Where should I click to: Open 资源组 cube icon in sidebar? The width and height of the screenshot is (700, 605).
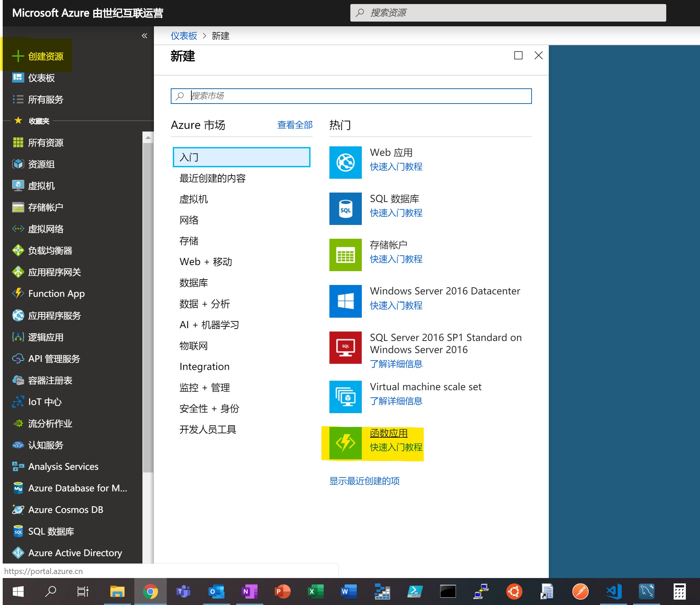click(18, 164)
